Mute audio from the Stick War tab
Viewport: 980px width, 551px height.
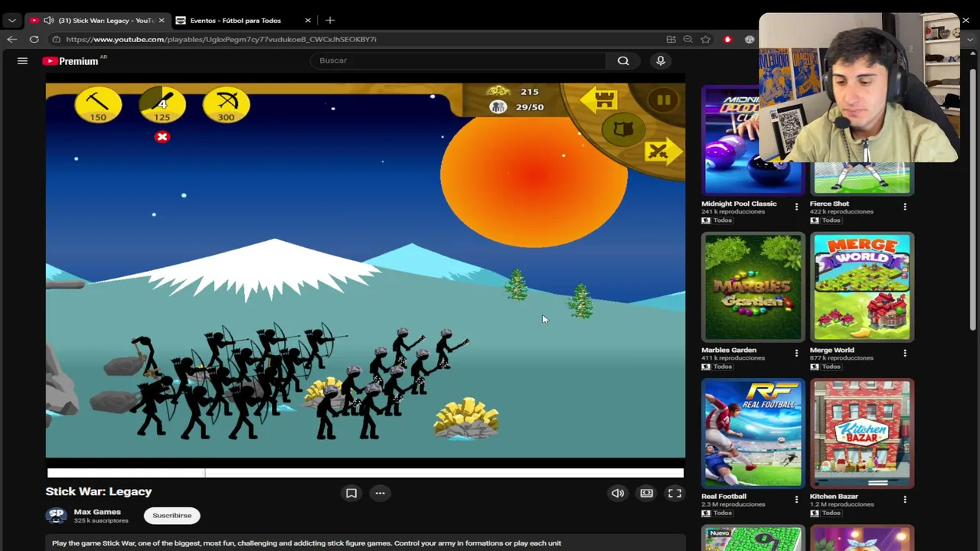click(48, 20)
